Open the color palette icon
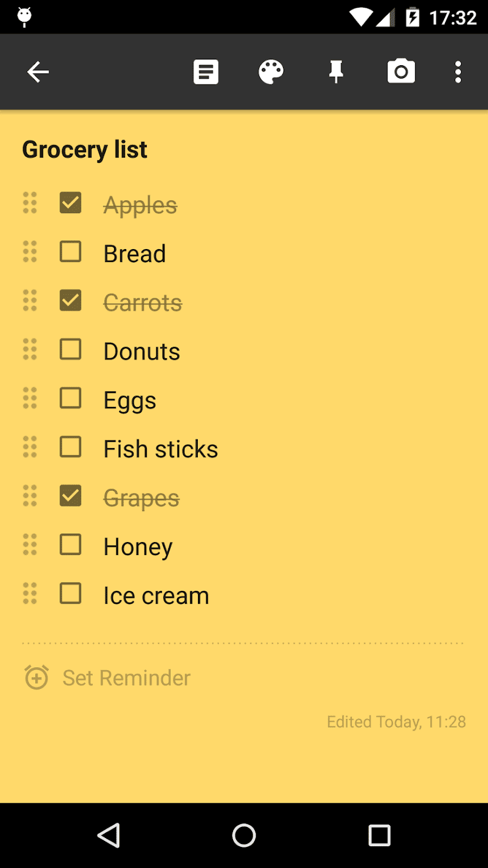The image size is (488, 868). pos(271,72)
